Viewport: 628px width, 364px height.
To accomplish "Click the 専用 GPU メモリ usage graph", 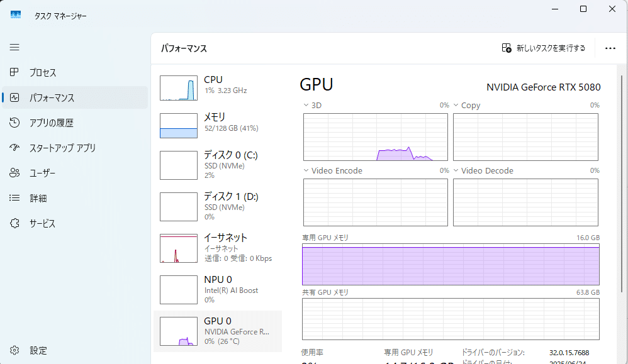I will click(451, 265).
